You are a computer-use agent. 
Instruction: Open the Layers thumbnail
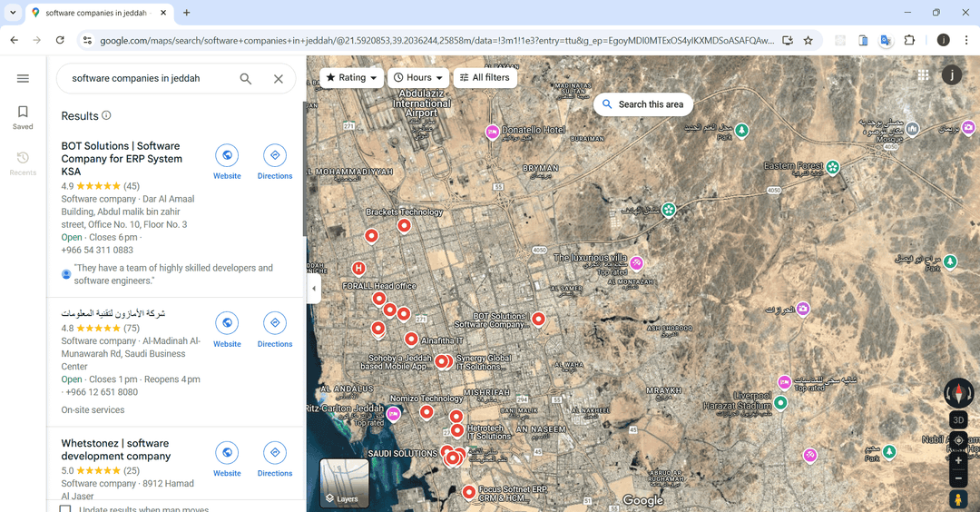coord(345,483)
